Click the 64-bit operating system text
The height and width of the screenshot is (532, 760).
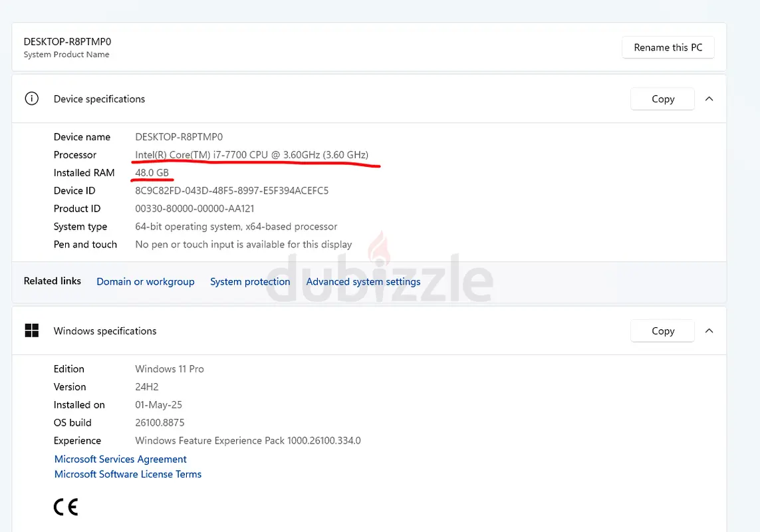[236, 227]
